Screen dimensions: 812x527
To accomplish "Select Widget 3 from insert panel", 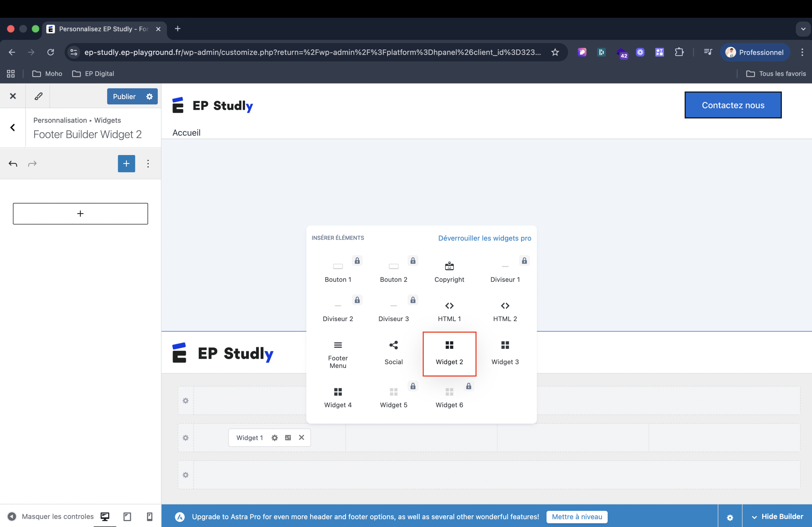I will click(x=505, y=353).
